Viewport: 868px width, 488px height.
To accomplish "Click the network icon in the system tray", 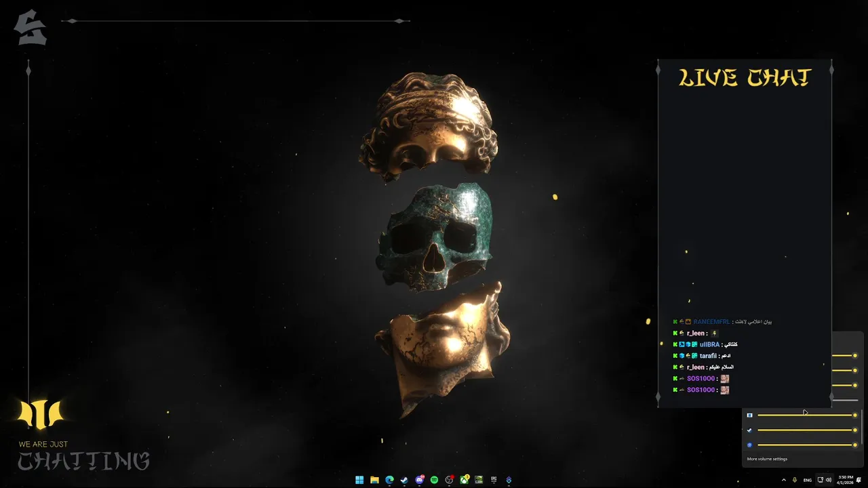I will tap(821, 480).
